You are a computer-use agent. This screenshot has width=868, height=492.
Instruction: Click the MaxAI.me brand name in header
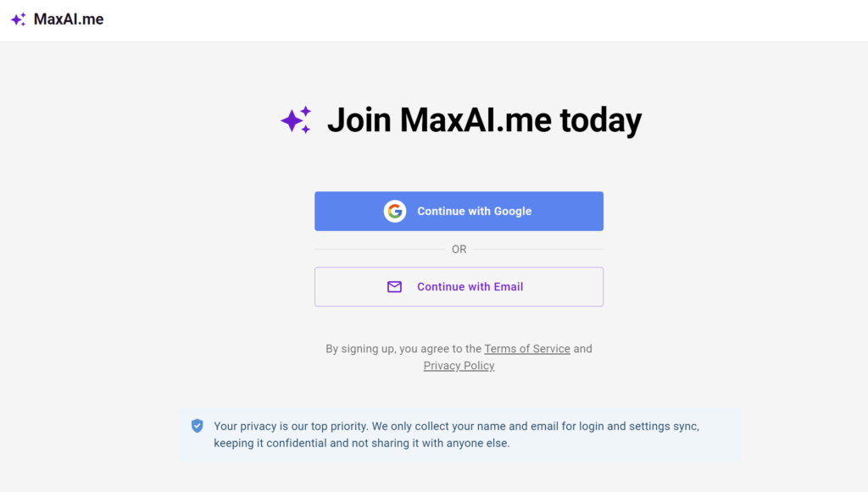tap(69, 19)
